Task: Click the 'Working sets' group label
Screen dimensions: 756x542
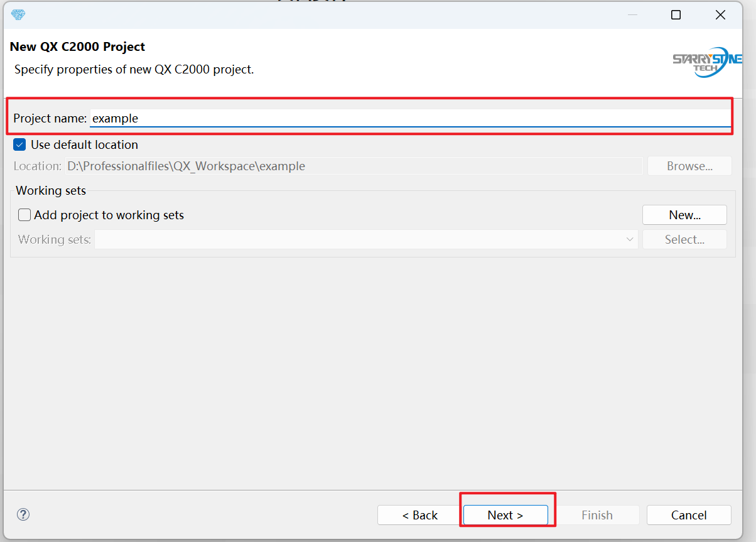Action: click(x=51, y=190)
